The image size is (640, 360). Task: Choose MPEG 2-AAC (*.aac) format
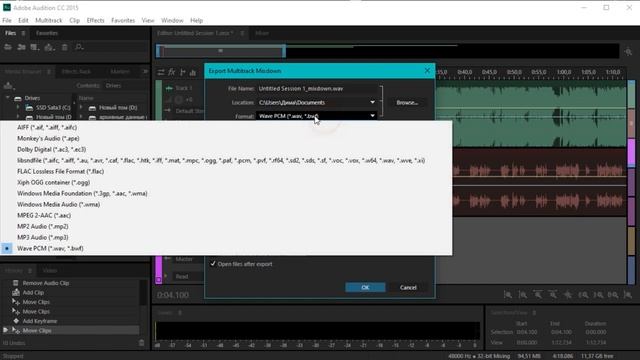pos(44,216)
